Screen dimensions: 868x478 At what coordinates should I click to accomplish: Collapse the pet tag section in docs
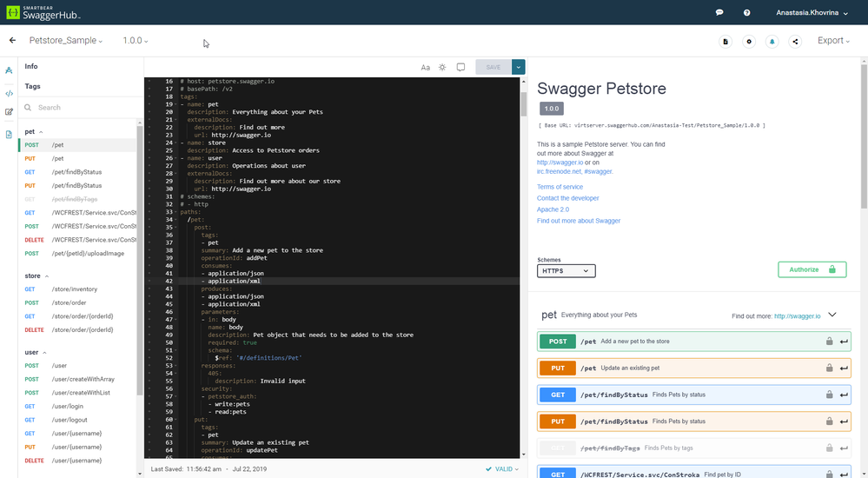click(832, 315)
